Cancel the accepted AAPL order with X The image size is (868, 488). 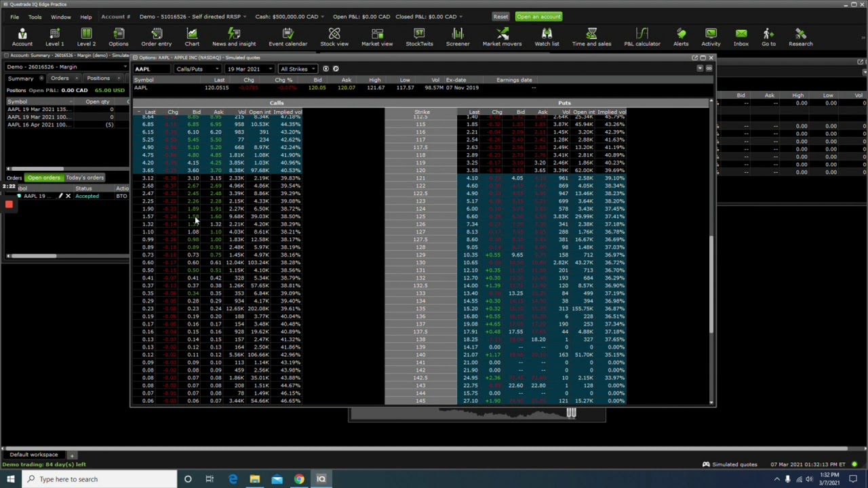click(68, 196)
